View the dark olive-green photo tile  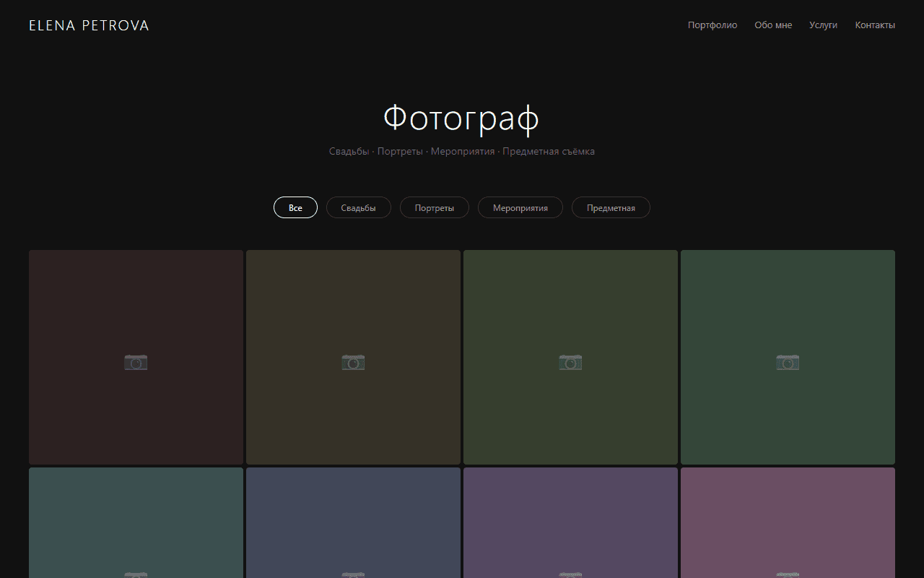(570, 357)
